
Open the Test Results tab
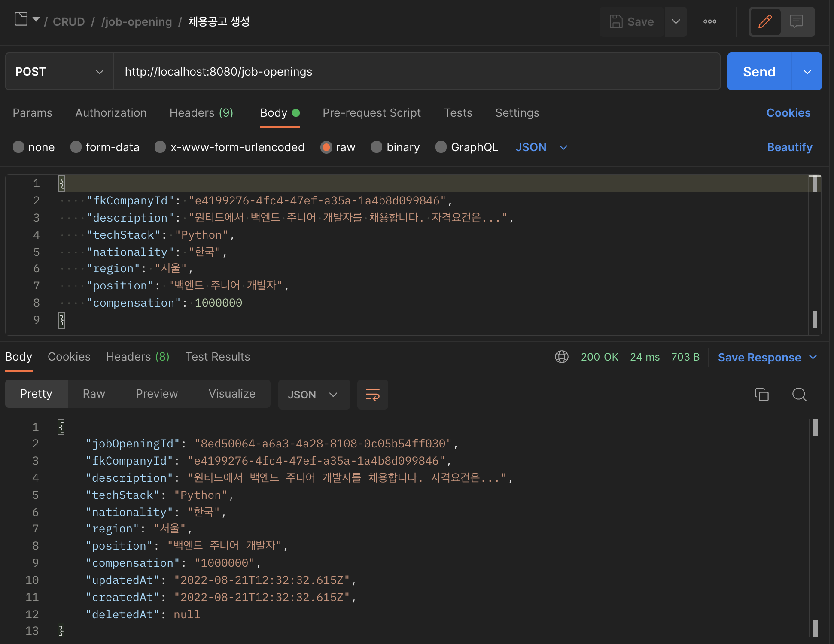tap(218, 357)
